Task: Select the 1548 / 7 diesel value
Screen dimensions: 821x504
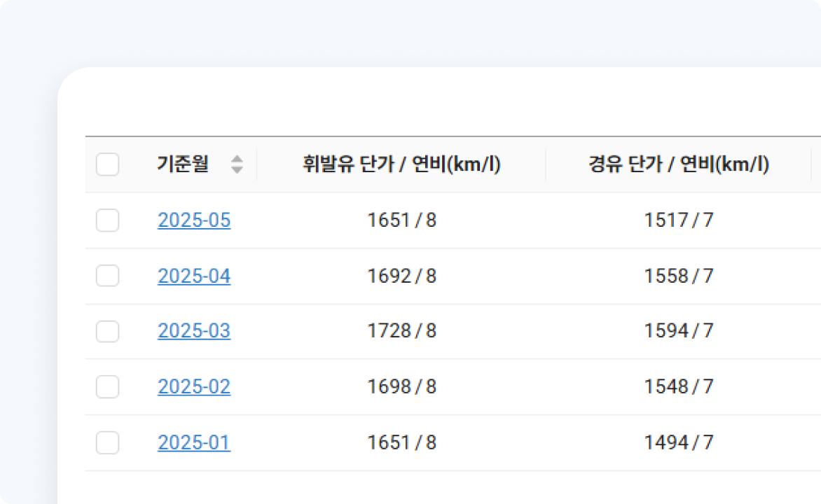Action: (x=678, y=386)
